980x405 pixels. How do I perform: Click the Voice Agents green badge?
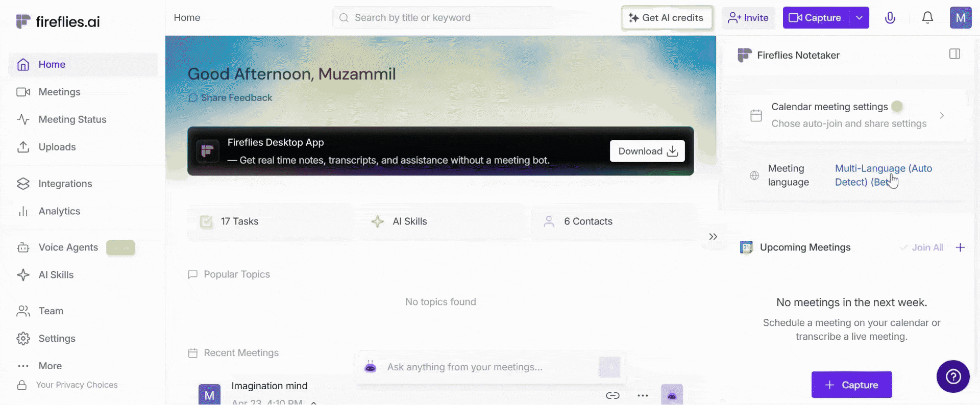120,247
